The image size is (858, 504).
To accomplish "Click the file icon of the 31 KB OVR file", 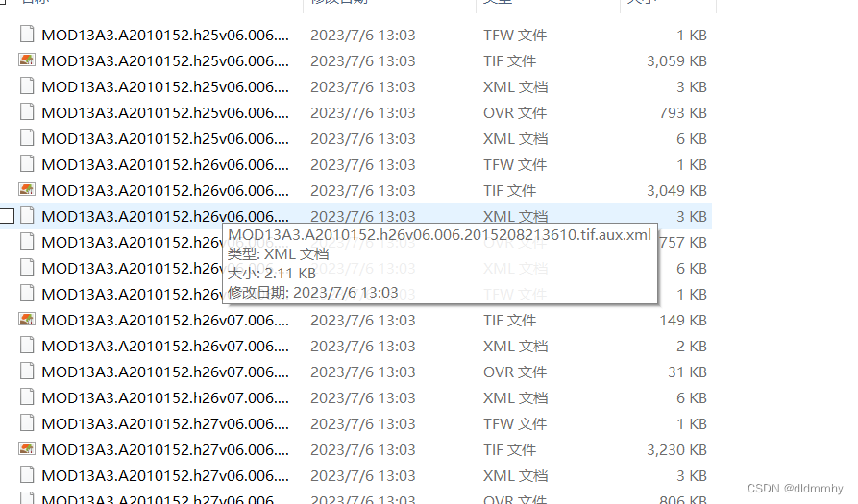I will click(27, 372).
